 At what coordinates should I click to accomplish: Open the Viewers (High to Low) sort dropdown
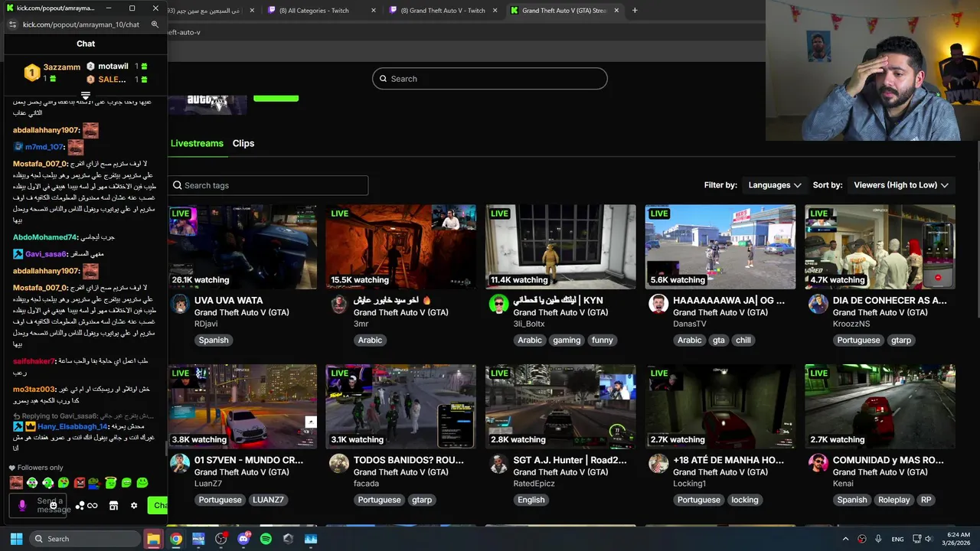900,185
